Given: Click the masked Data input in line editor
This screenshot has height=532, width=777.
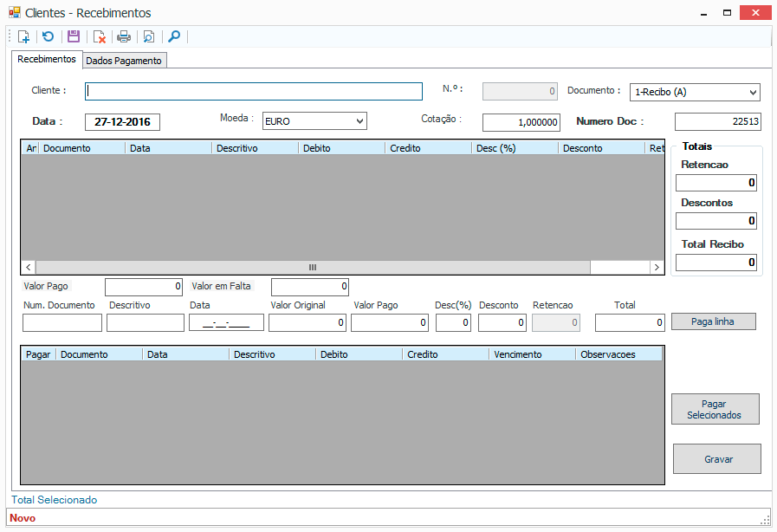Looking at the screenshot, I should point(226,323).
